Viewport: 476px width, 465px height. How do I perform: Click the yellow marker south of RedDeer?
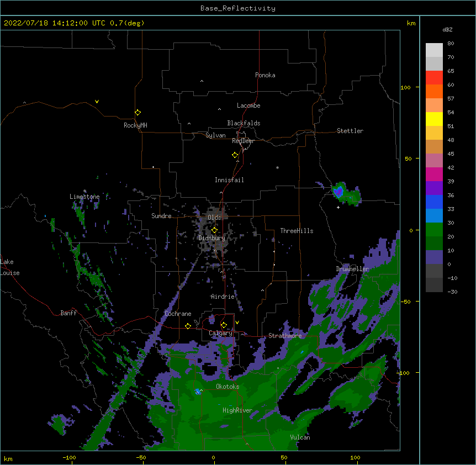point(235,155)
